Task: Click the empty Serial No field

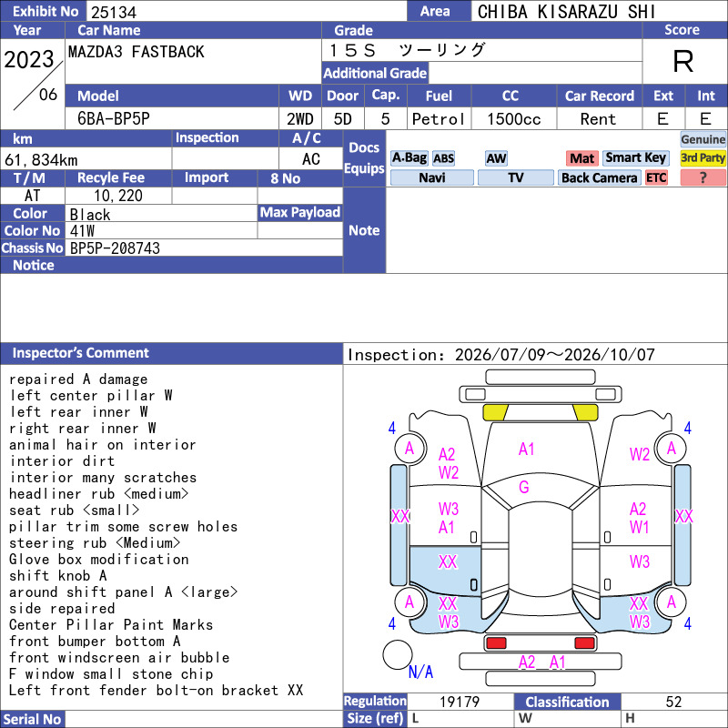Action: (204, 719)
